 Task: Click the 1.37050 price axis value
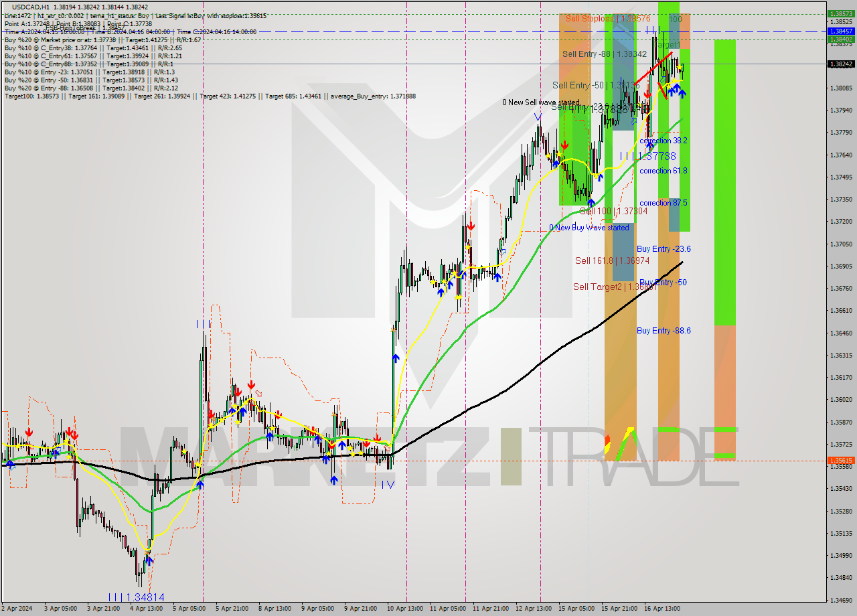pyautogui.click(x=840, y=244)
